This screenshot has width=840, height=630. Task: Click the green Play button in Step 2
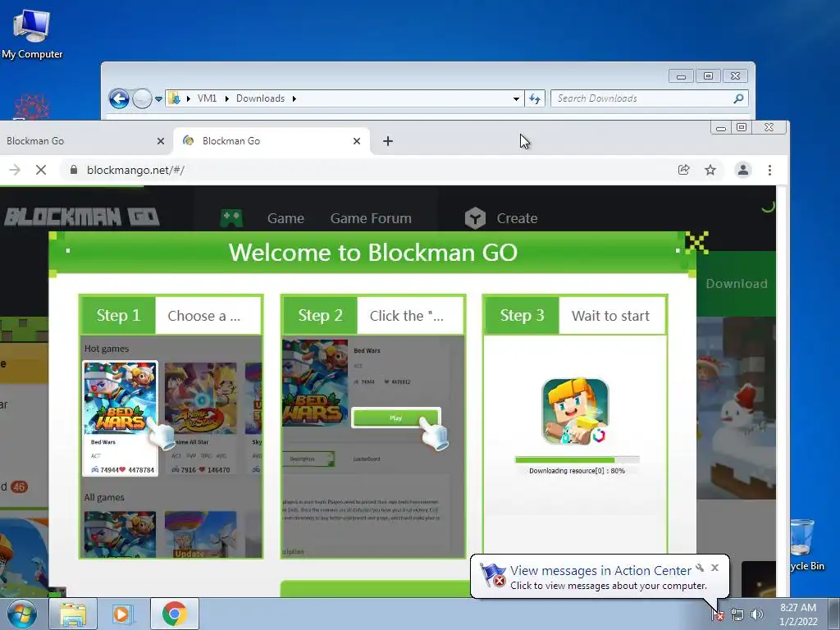396,418
